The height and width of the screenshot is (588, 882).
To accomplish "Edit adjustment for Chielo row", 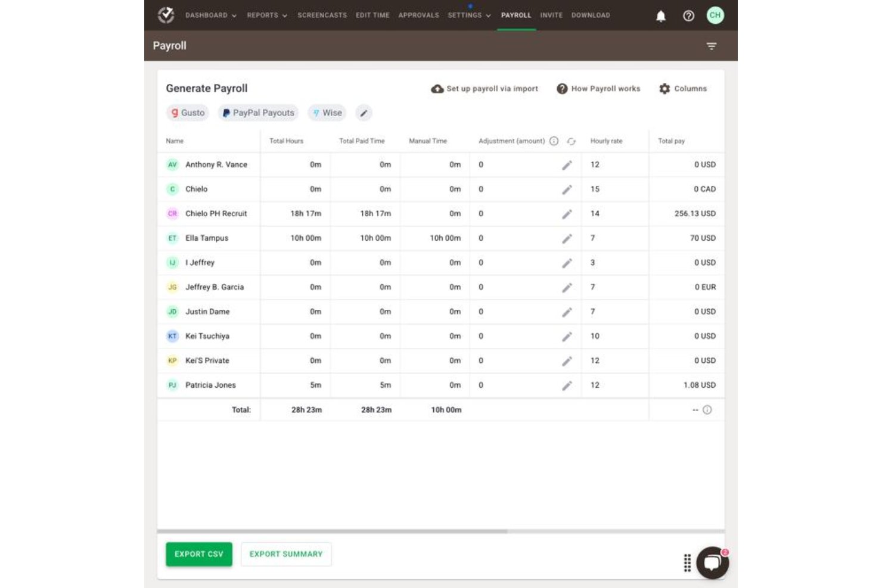I will pyautogui.click(x=567, y=189).
